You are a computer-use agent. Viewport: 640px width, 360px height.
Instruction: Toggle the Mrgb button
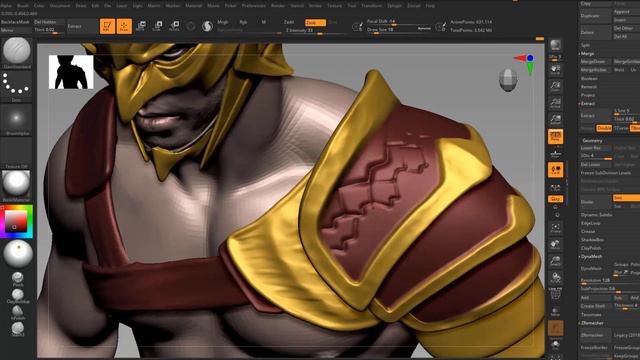[223, 22]
